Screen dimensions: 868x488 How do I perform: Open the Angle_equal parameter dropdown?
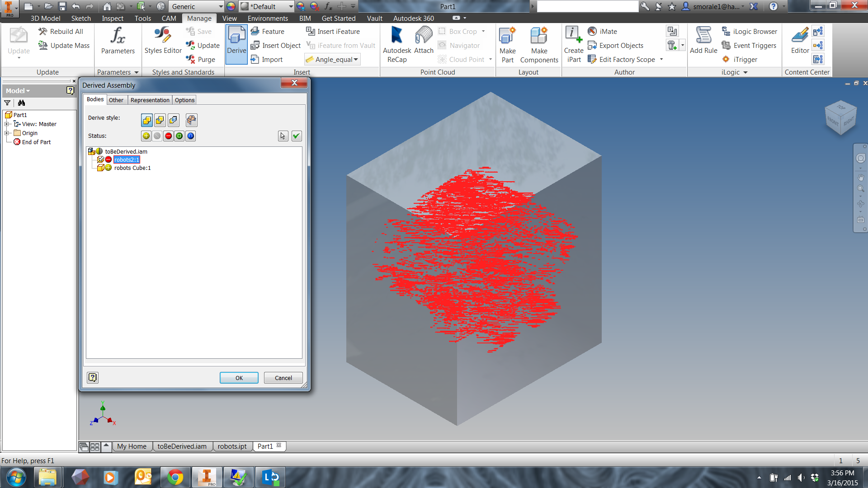[x=356, y=59]
